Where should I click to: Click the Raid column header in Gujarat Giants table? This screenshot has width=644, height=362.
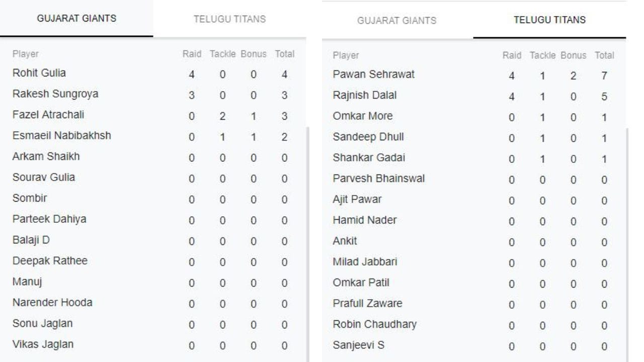tap(192, 54)
